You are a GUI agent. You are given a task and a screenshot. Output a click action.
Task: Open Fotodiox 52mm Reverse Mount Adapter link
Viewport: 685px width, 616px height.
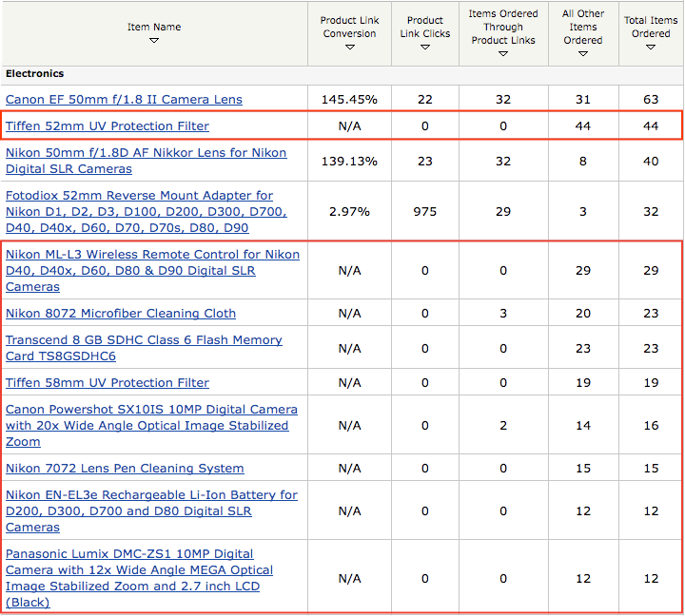click(x=139, y=212)
